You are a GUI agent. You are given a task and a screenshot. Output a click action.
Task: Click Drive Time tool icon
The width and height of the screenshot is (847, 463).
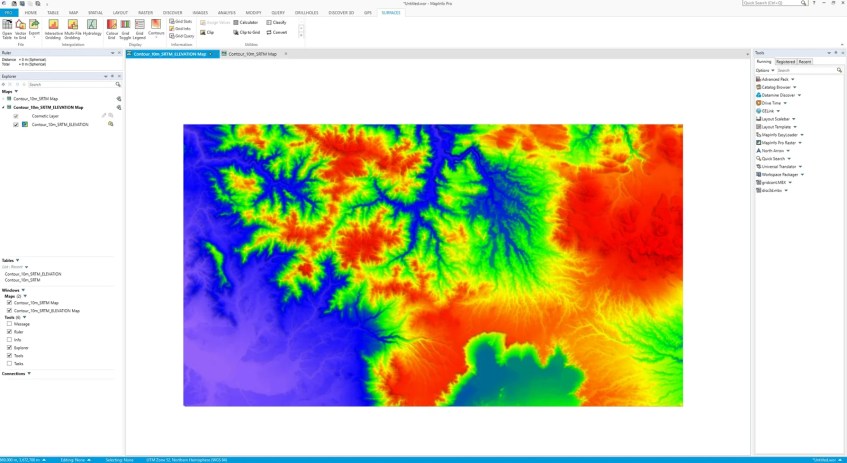(x=759, y=103)
